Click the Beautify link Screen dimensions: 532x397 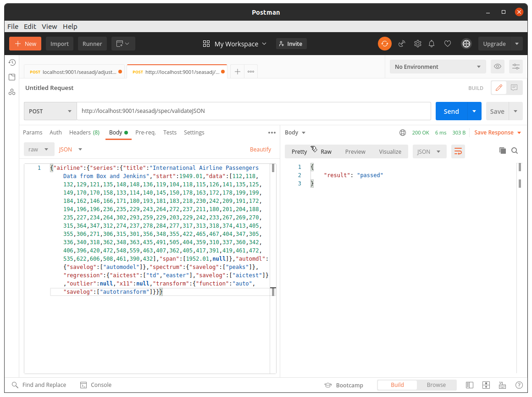[260, 150]
